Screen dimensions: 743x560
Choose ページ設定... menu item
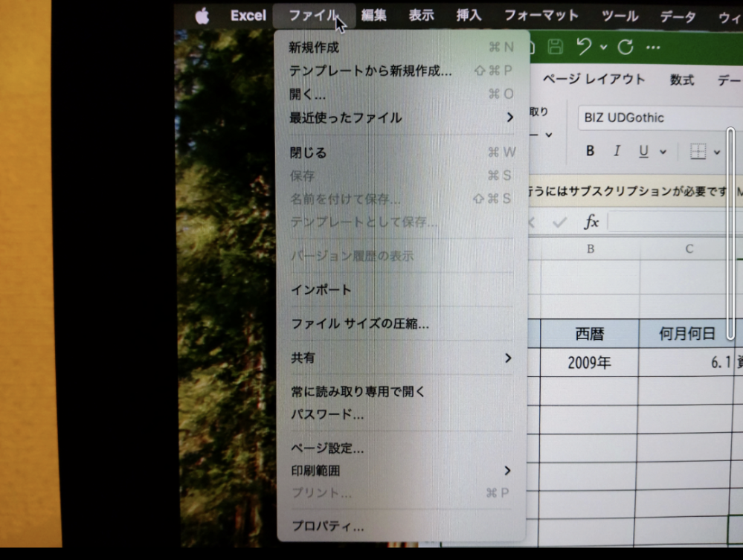tap(402, 448)
